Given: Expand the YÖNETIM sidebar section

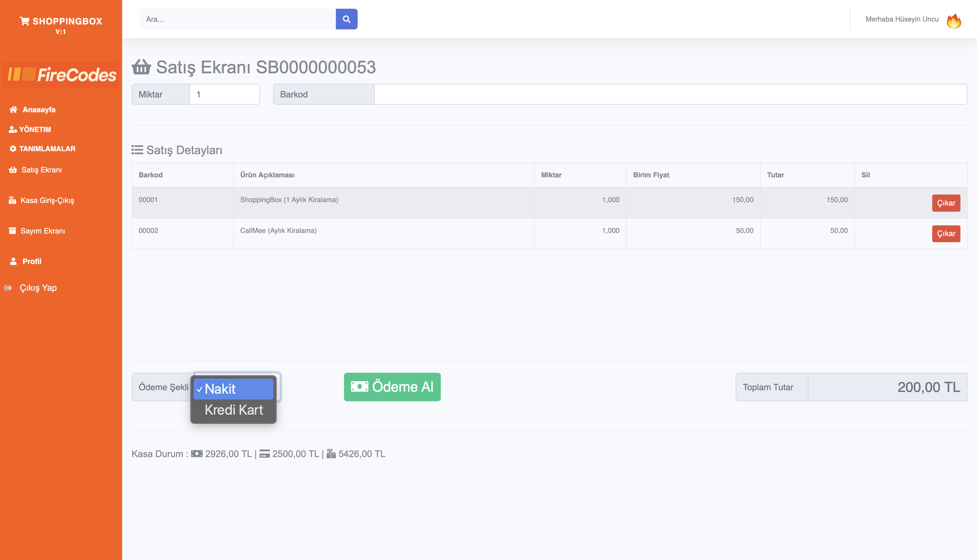Looking at the screenshot, I should (x=35, y=129).
